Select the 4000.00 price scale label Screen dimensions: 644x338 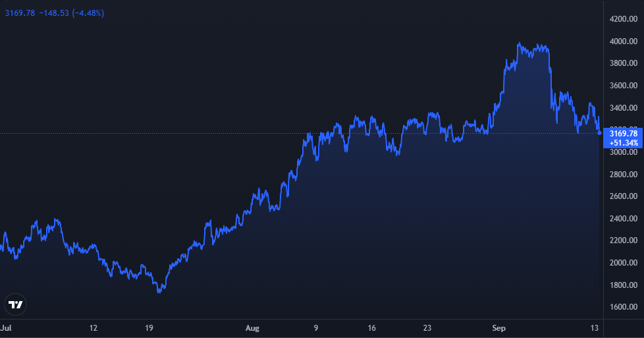[622, 42]
